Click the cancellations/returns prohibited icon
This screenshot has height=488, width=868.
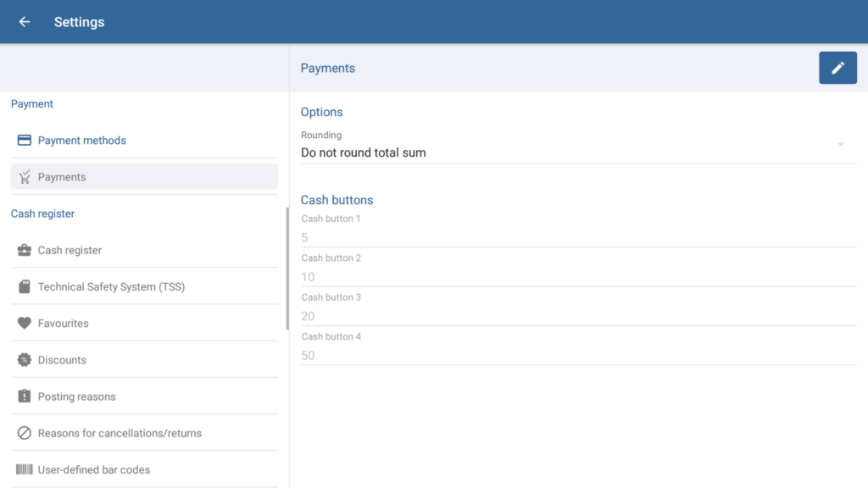click(25, 433)
